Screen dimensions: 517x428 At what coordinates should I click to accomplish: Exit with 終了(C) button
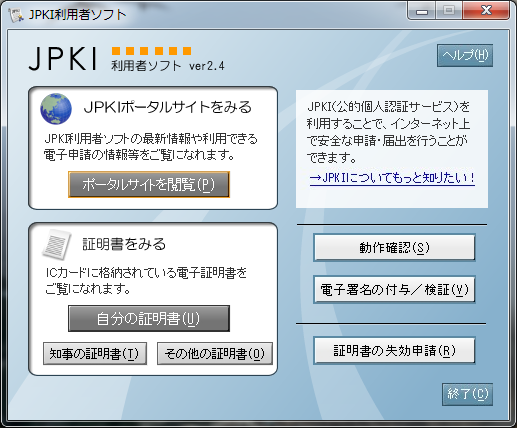coord(467,394)
